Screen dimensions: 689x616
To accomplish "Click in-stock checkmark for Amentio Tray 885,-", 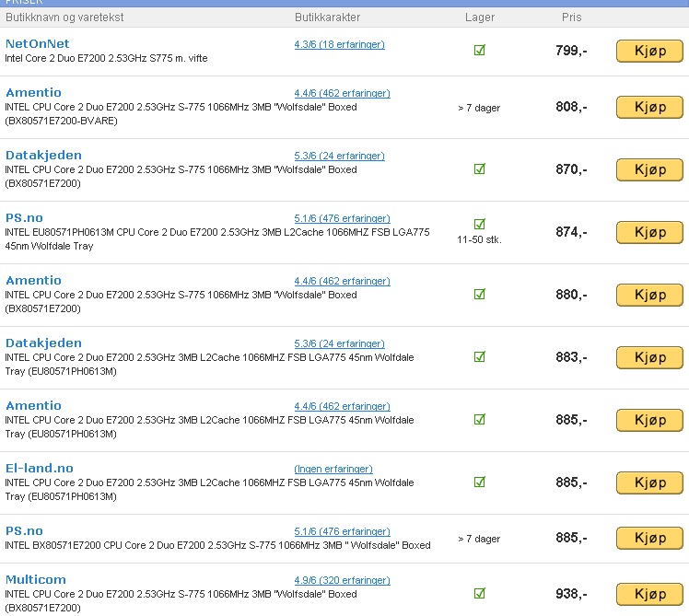I will tap(479, 419).
